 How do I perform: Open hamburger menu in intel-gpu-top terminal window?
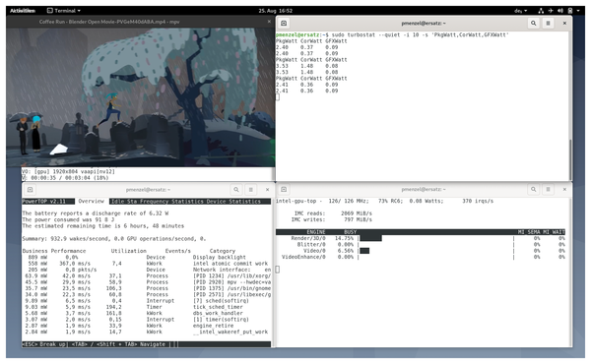pos(548,189)
